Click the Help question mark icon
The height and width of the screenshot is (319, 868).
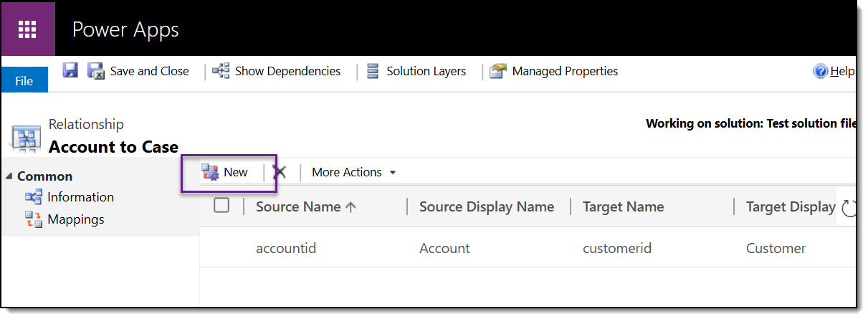[x=821, y=71]
